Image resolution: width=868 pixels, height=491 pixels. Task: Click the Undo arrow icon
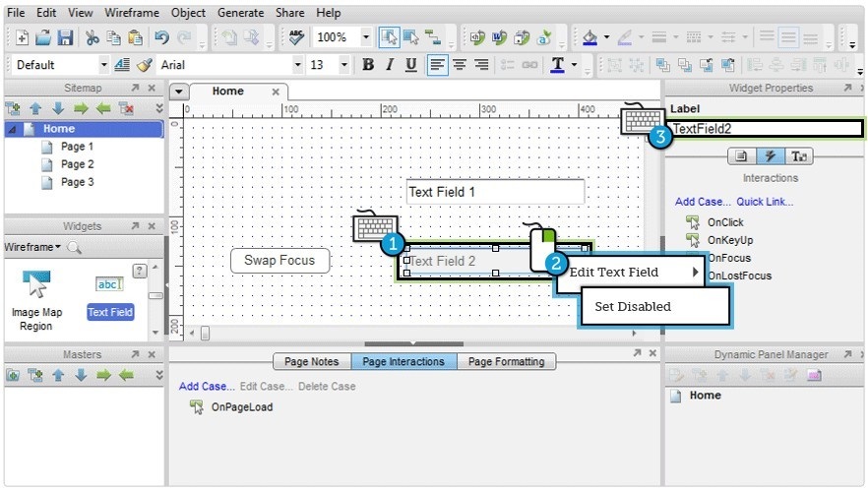click(161, 37)
